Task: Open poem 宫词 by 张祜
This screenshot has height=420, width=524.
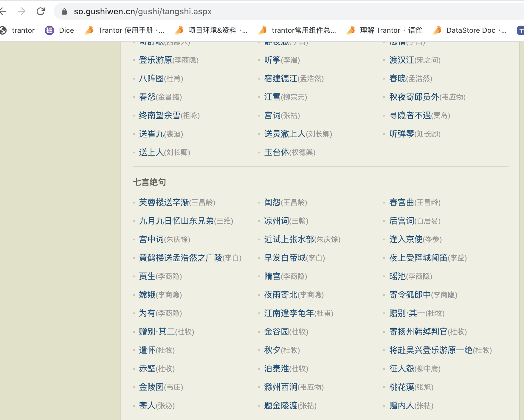Action: pyautogui.click(x=272, y=116)
